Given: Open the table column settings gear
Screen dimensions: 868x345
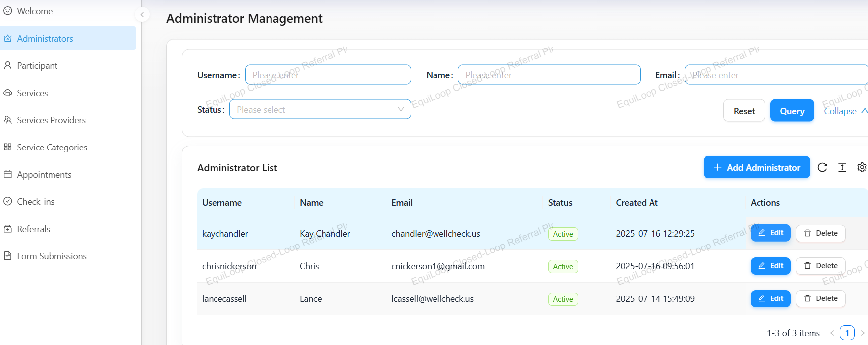Looking at the screenshot, I should [862, 167].
